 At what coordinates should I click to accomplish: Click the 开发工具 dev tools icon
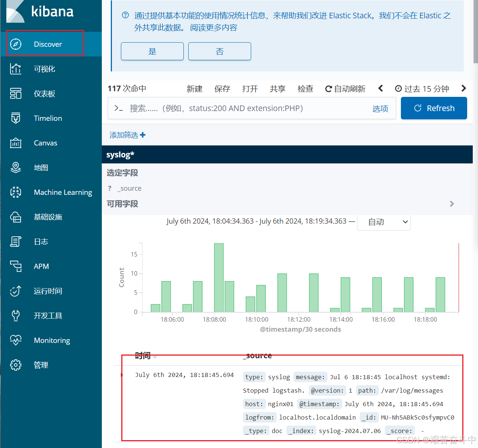pyautogui.click(x=16, y=316)
